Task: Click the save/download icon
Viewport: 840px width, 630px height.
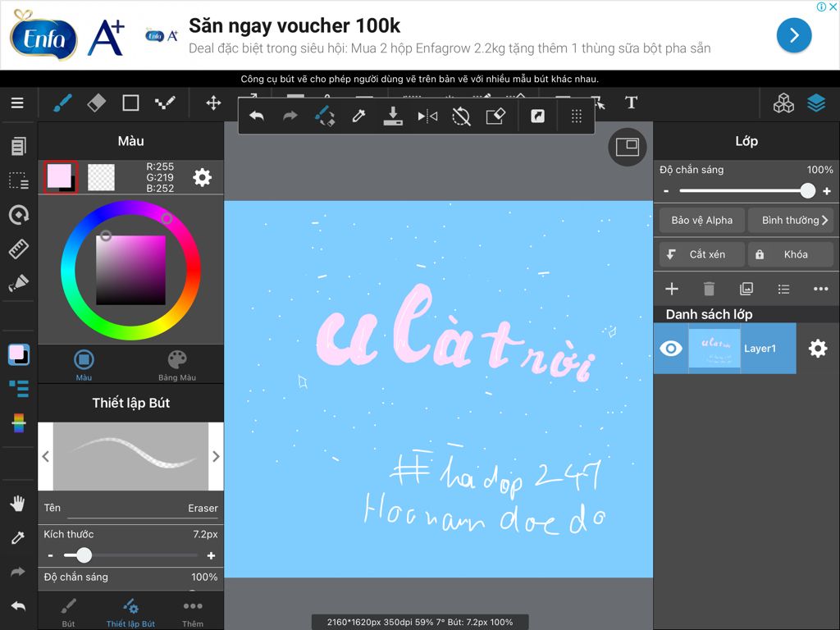Action: pos(393,116)
